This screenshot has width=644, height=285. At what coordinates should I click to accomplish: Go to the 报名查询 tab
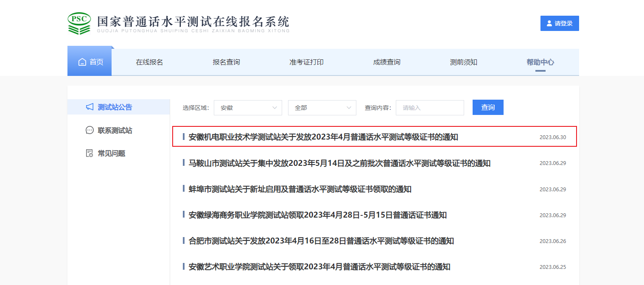pos(226,62)
